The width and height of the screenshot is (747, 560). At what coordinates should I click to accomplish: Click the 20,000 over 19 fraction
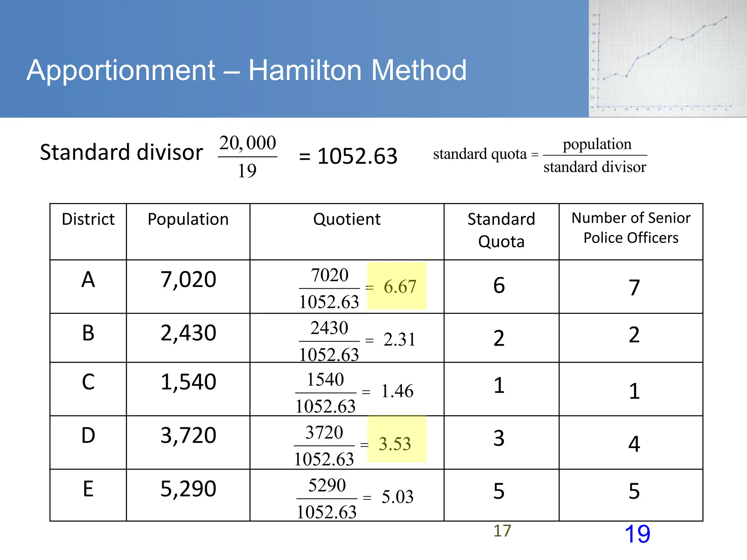[248, 156]
